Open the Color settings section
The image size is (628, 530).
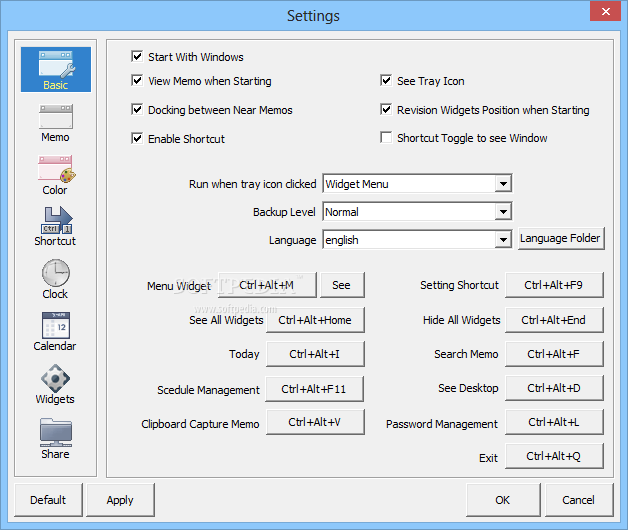click(56, 175)
